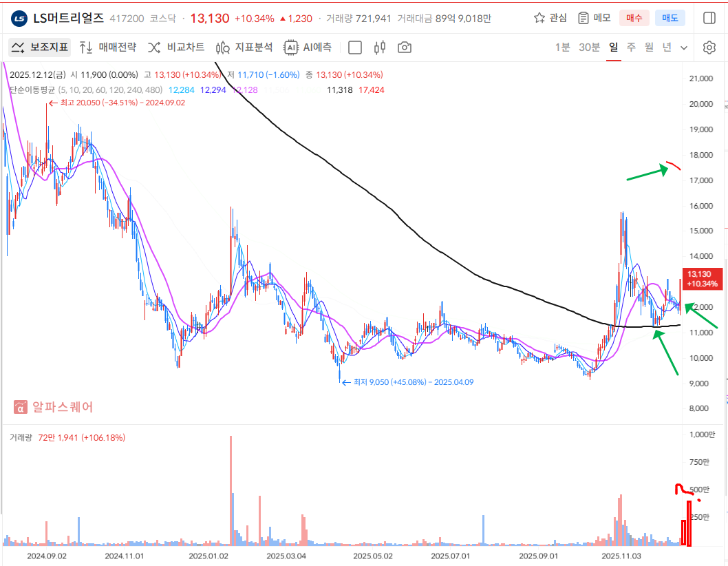Open the 메모 memo note
The image size is (728, 566).
(x=595, y=18)
